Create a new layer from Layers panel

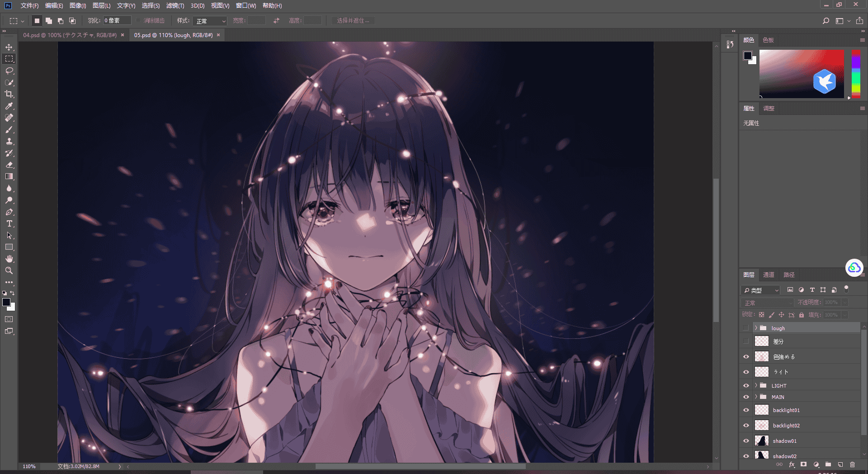click(840, 465)
